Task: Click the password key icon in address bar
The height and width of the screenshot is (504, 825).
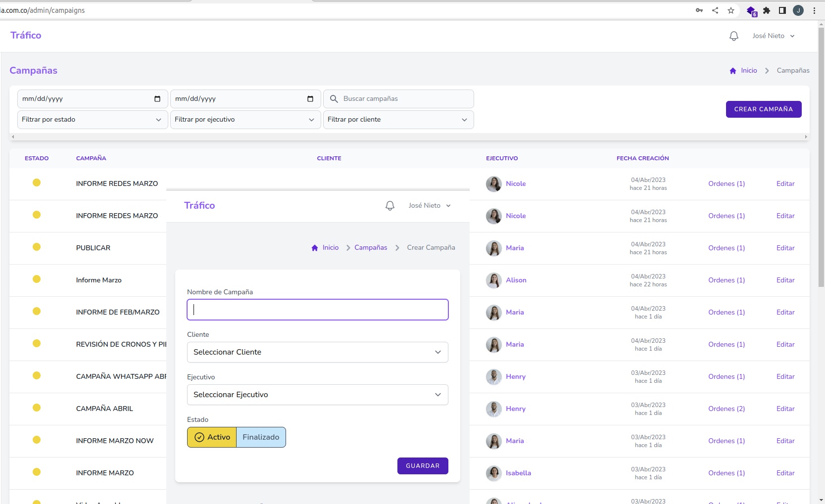Action: pos(699,10)
